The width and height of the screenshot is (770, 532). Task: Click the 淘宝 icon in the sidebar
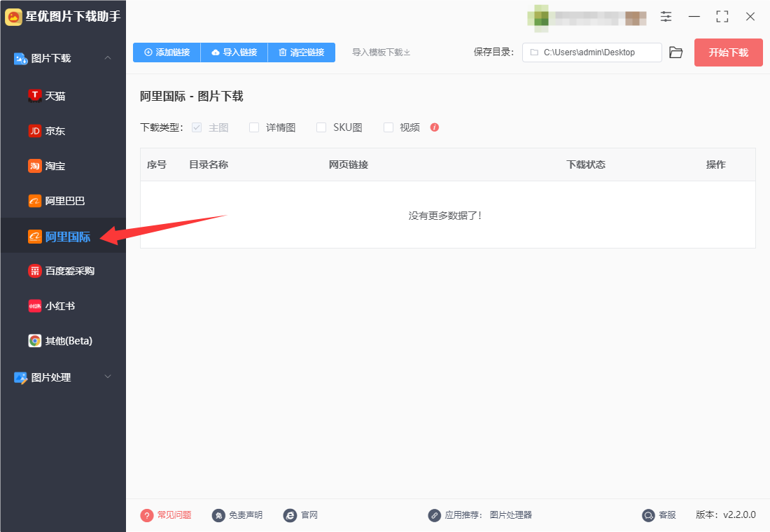coord(34,166)
